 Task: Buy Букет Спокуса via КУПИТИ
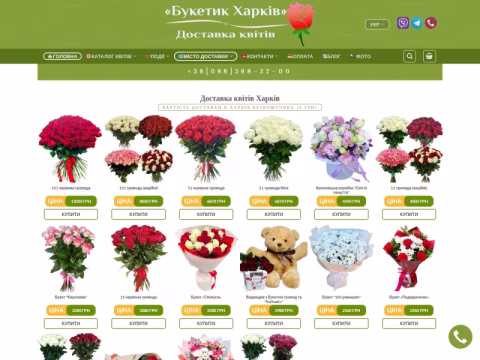(x=206, y=323)
